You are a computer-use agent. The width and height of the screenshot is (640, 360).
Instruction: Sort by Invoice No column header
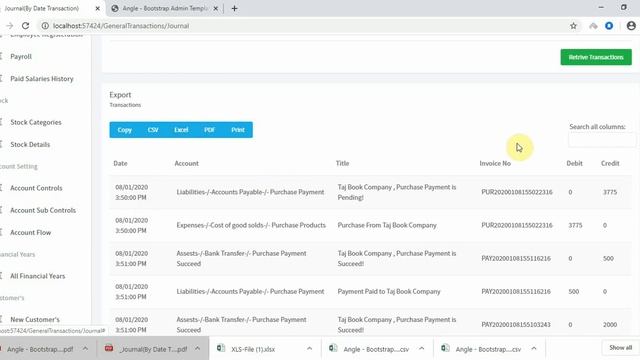click(495, 163)
